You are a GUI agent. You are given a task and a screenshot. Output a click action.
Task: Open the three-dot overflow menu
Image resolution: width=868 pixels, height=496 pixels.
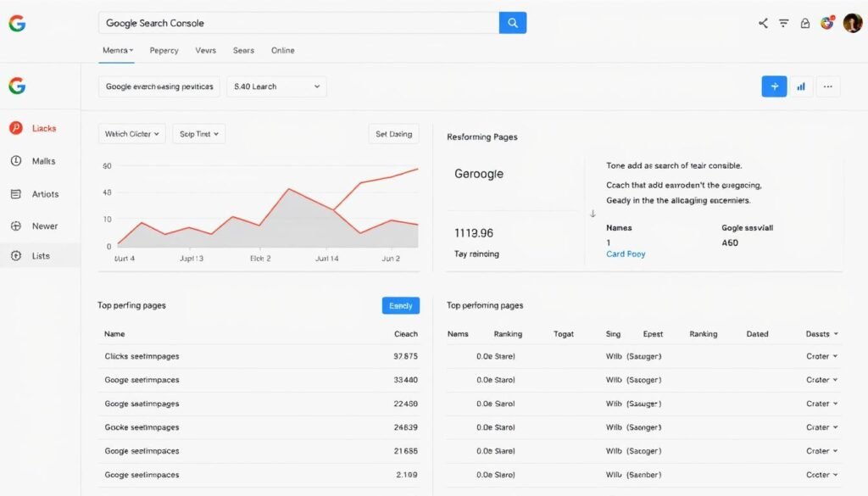(x=828, y=86)
